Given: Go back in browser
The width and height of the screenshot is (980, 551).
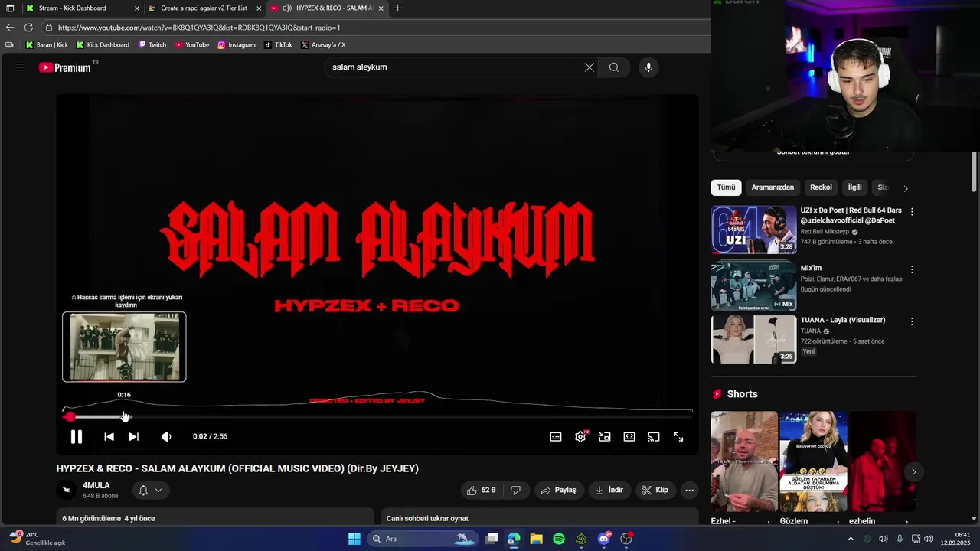Looking at the screenshot, I should tap(10, 28).
